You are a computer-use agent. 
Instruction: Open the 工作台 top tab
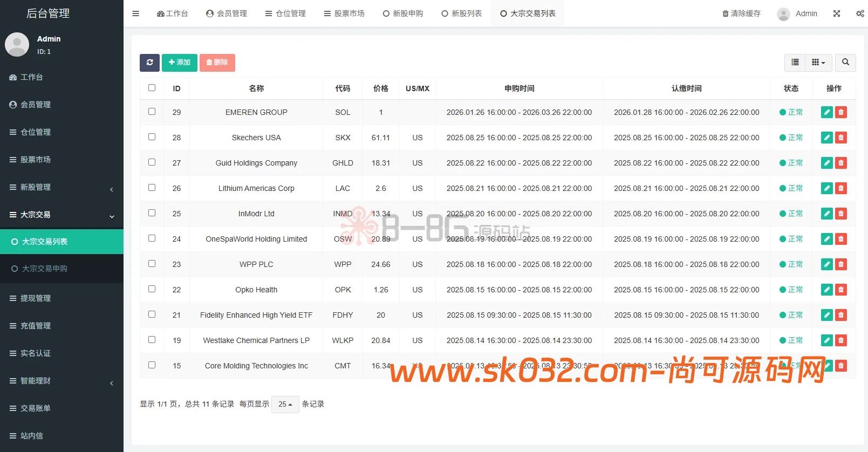point(172,13)
